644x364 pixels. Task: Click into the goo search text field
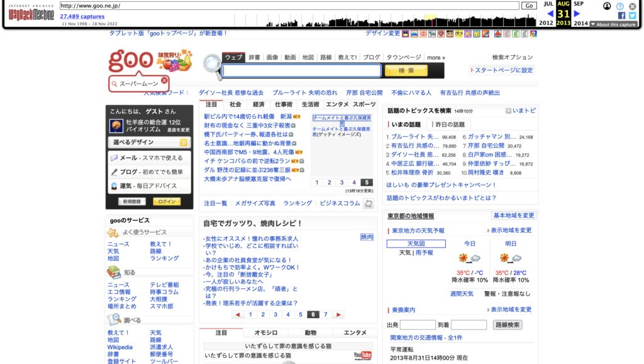coord(301,70)
